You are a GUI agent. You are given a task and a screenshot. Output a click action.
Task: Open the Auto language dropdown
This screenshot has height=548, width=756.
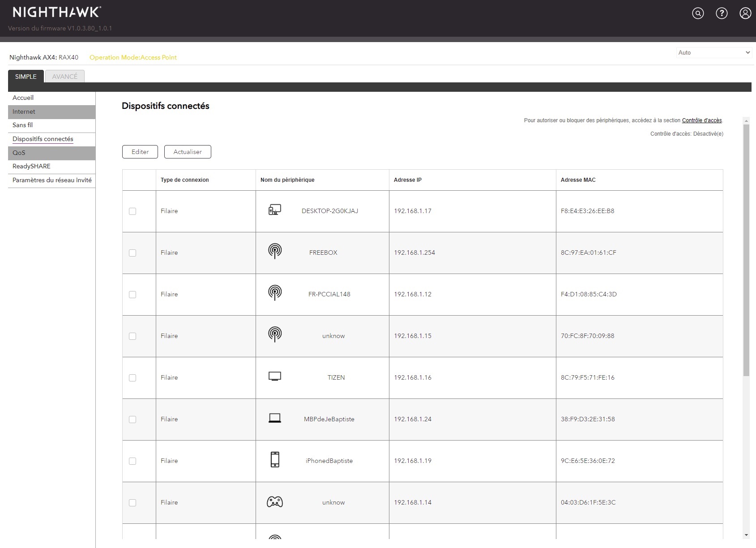(x=713, y=53)
